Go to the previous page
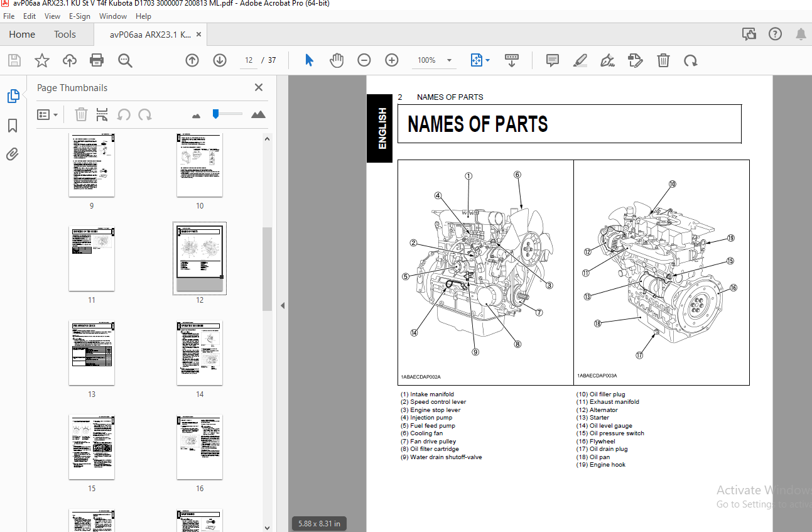812x532 pixels. (x=192, y=60)
